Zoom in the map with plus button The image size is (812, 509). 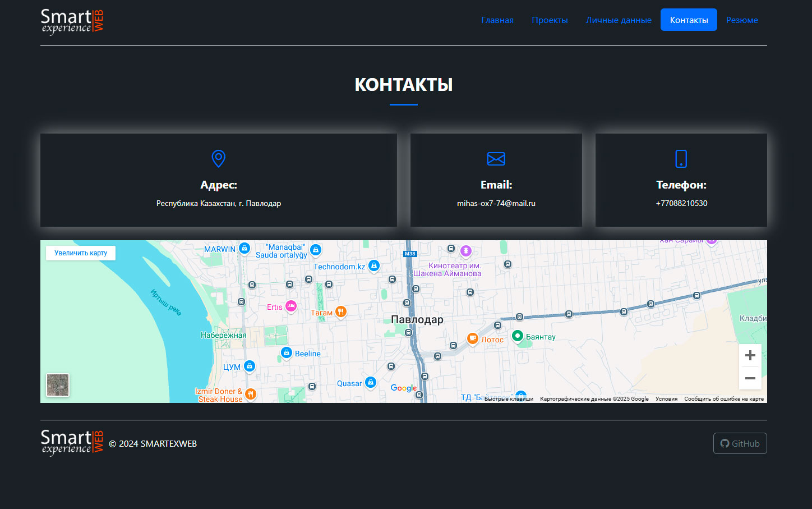click(x=750, y=355)
